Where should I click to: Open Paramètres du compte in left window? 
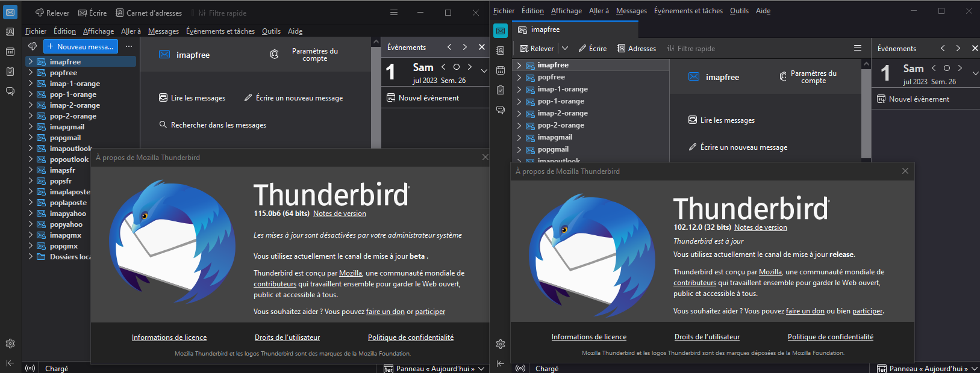(305, 55)
